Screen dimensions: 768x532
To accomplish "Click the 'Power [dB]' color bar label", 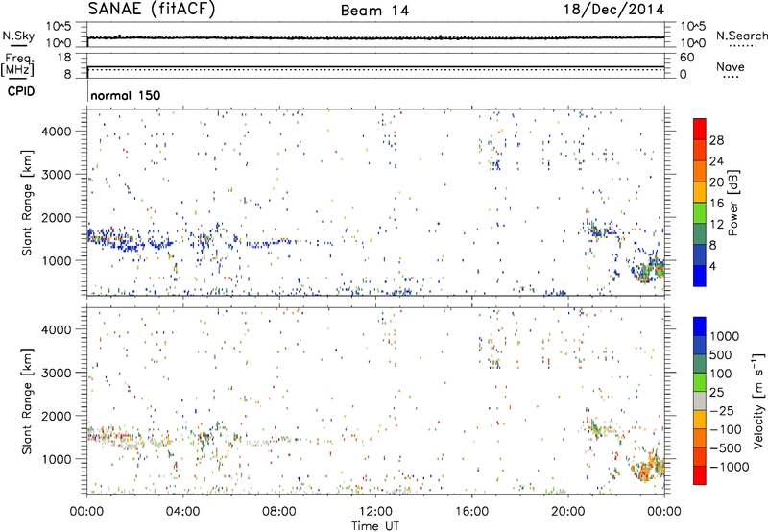I will tap(732, 203).
